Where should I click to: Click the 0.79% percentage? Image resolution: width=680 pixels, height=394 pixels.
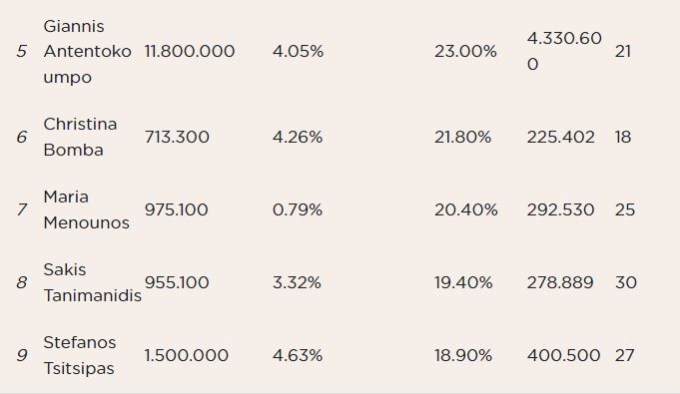[298, 210]
